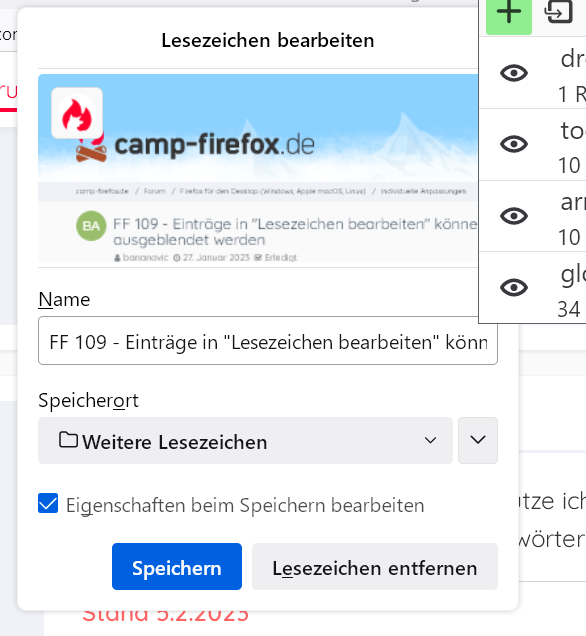
Task: Click the Lesezeichen bearbeiten dialog heading
Action: [268, 41]
